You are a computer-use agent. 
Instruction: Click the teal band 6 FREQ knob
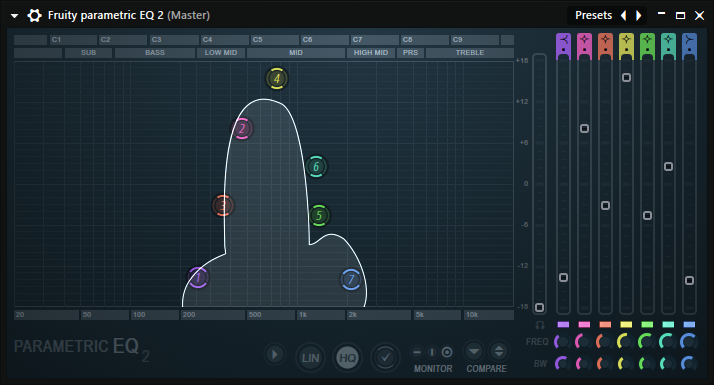tap(667, 341)
